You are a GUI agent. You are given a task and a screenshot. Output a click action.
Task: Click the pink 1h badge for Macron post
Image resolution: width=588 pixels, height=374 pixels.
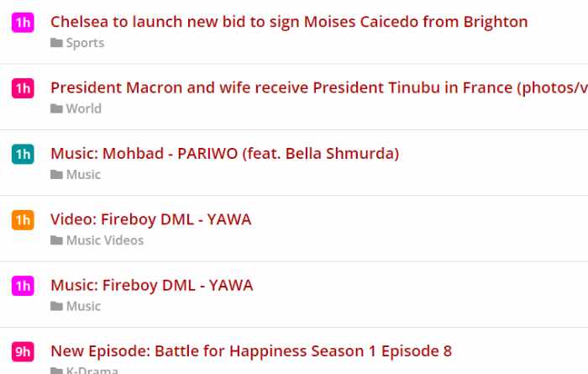coord(23,88)
